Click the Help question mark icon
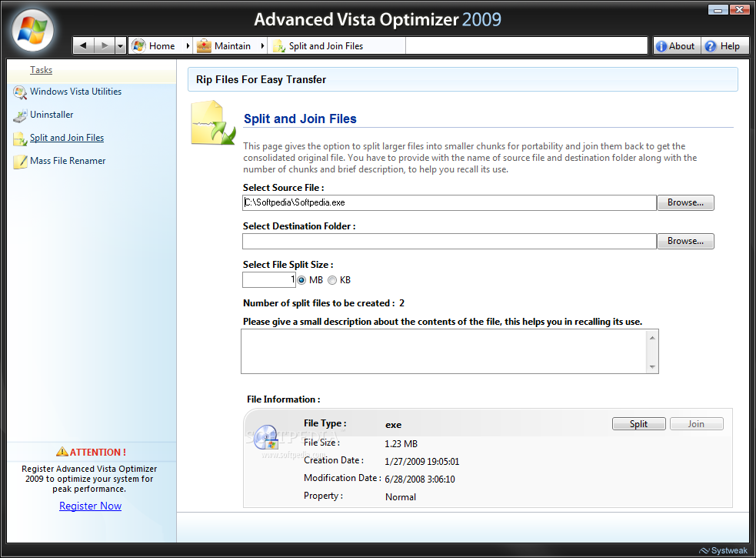Viewport: 756px width, 558px height. (x=710, y=46)
